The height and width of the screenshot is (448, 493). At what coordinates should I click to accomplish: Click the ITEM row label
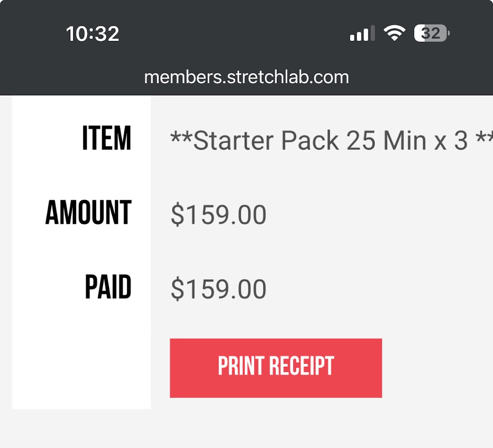pyautogui.click(x=106, y=139)
